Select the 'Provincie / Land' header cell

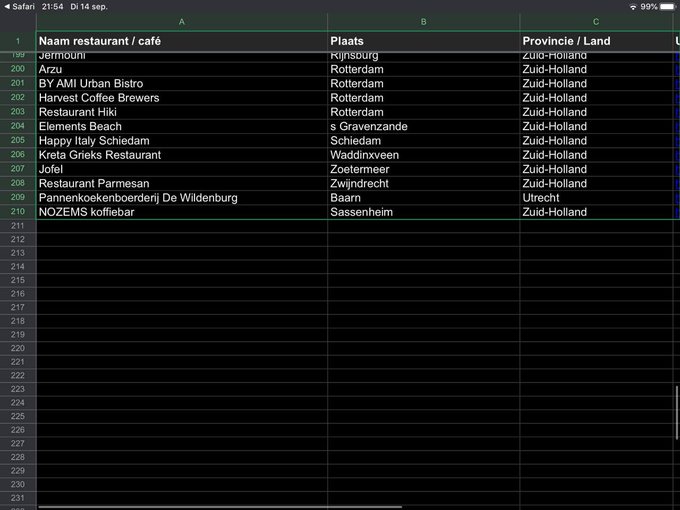point(596,41)
